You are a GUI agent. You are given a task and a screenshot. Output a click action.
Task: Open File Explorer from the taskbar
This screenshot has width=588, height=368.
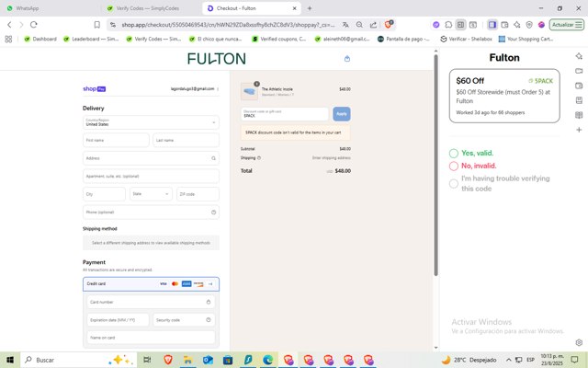tap(187, 360)
